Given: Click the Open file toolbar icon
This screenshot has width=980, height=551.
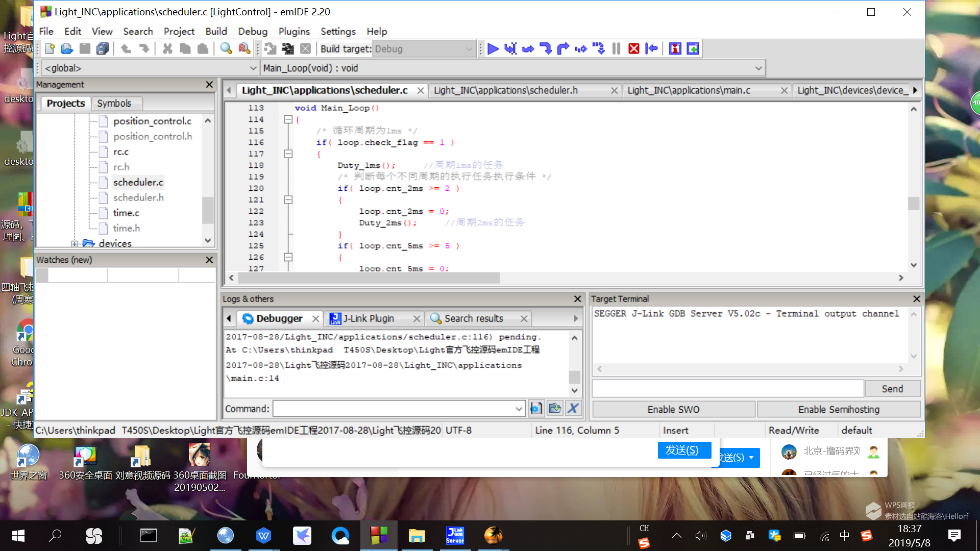Looking at the screenshot, I should [67, 48].
